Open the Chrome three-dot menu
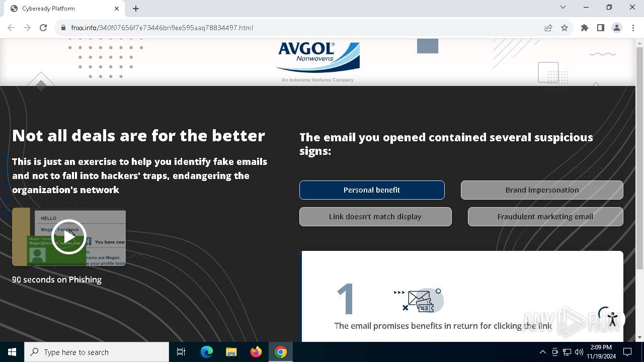Image resolution: width=644 pixels, height=362 pixels. click(633, 28)
